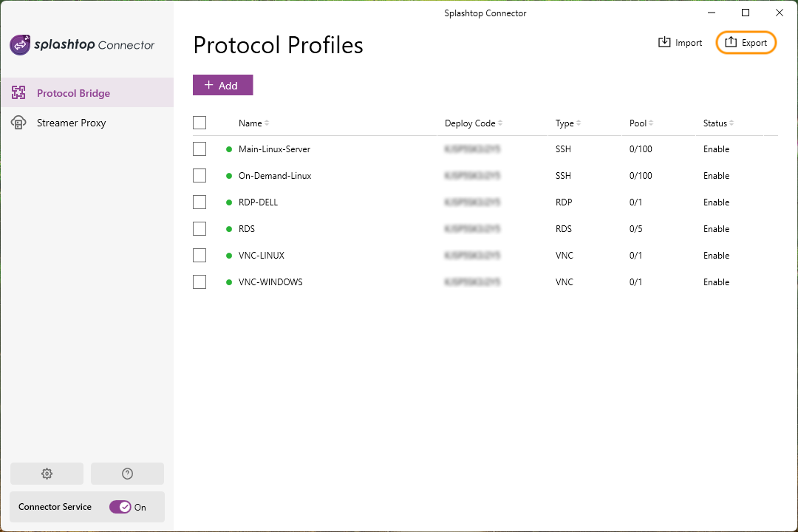Minimize the Splashtop Connector window
798x532 pixels.
(x=712, y=13)
